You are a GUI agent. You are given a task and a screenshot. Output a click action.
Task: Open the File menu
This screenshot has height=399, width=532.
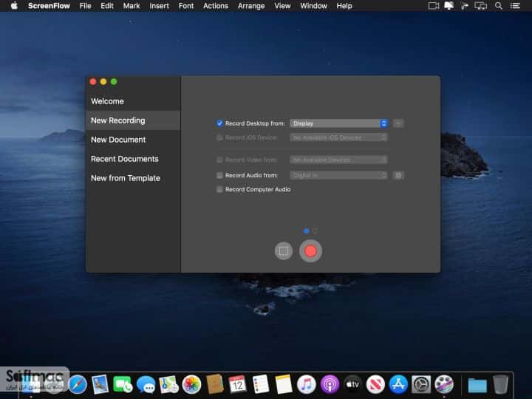click(85, 6)
